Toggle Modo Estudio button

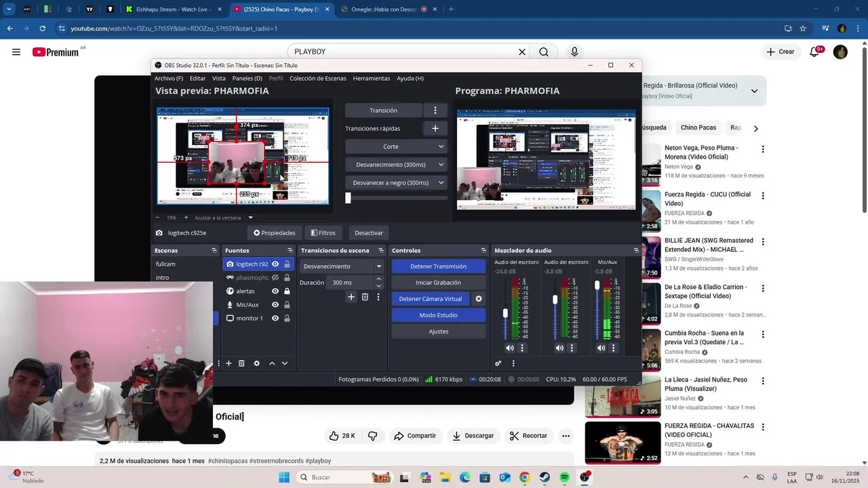point(438,315)
